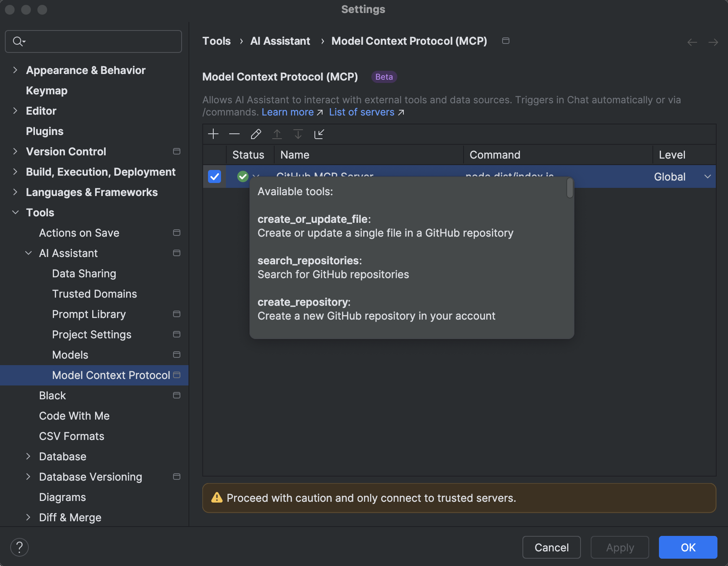
Task: Remove selected server using the minus icon
Action: 234,134
